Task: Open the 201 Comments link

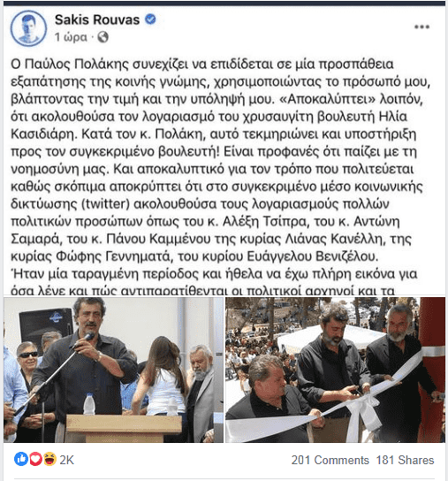Action: [330, 460]
